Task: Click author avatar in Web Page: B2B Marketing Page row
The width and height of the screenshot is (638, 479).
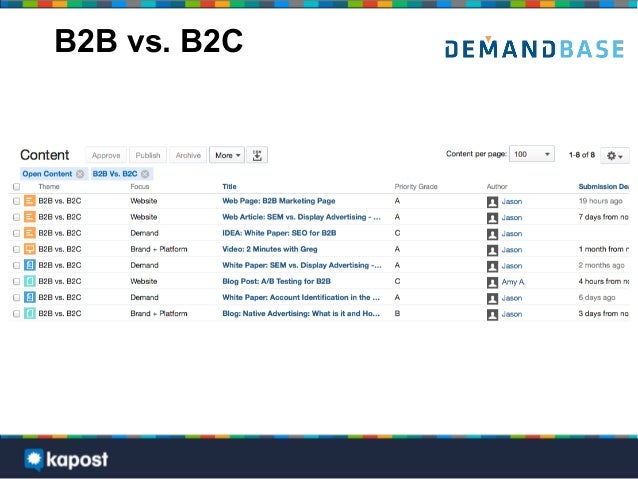Action: click(x=492, y=202)
